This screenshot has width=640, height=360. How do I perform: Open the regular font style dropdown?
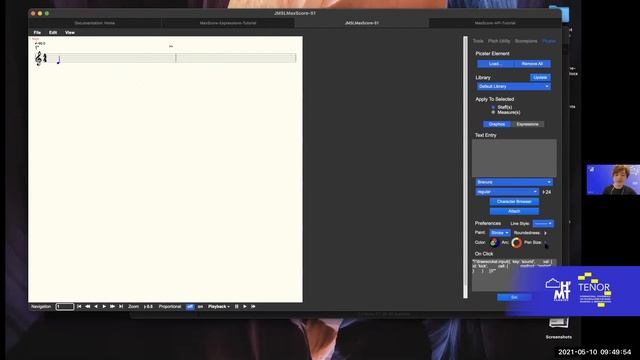point(507,192)
